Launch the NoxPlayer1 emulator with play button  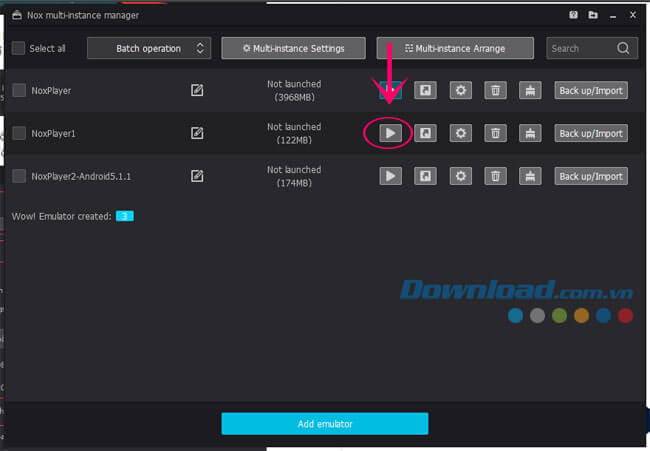click(390, 133)
